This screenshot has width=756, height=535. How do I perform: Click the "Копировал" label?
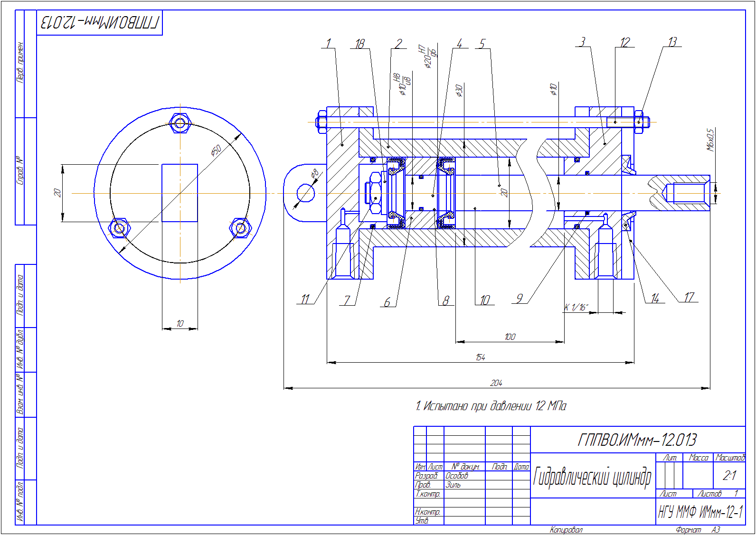(566, 530)
